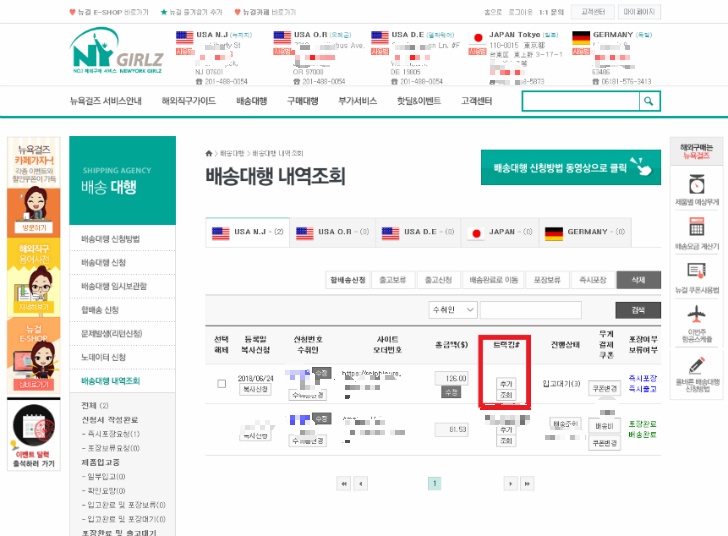Click the dark 삭제 delete button
The height and width of the screenshot is (536, 728).
click(638, 280)
